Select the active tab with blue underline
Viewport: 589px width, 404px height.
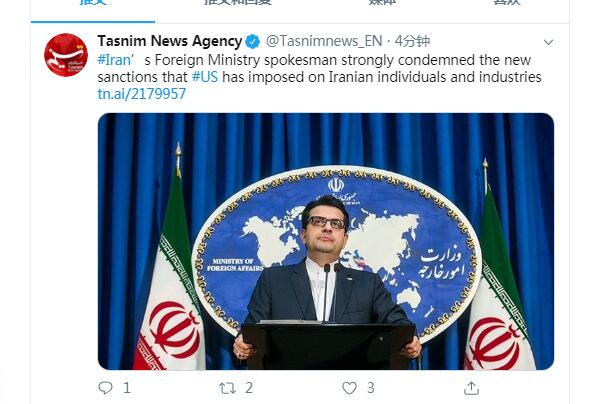click(93, 3)
